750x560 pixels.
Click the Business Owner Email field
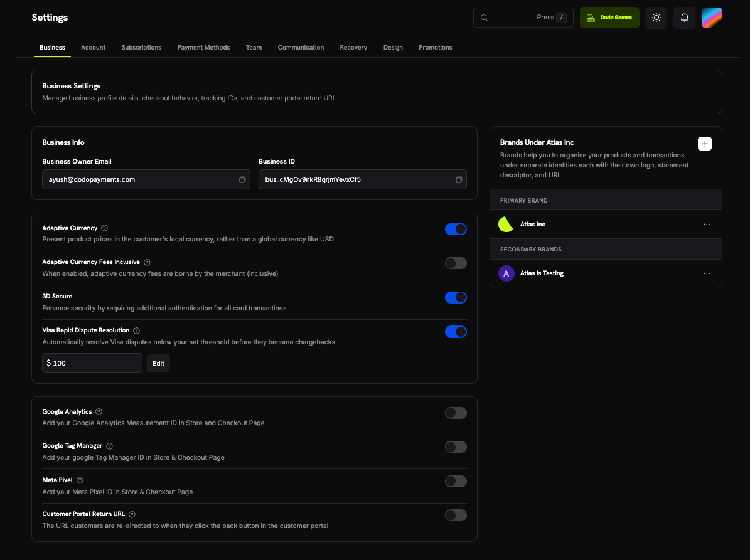pos(146,179)
